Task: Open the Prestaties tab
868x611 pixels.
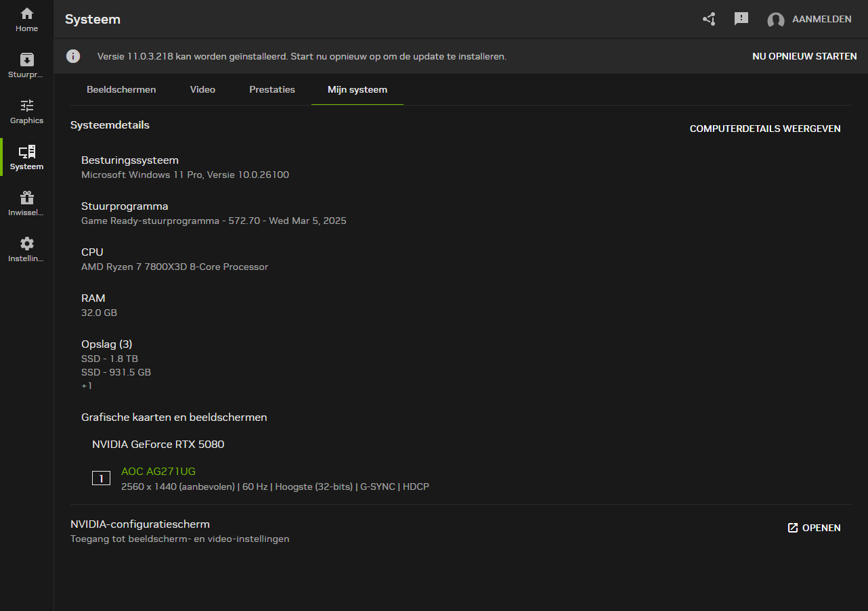Action: tap(272, 89)
